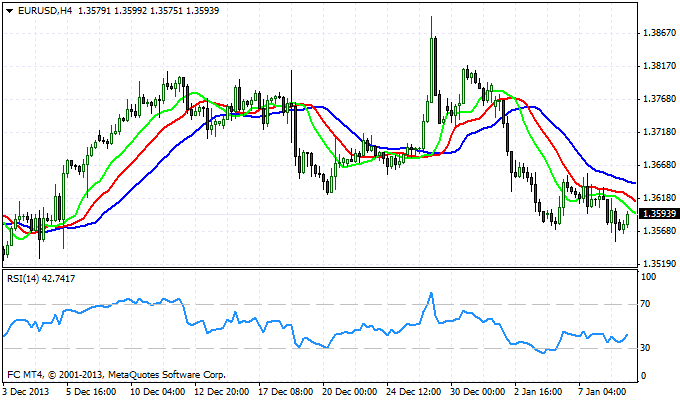Click the triangle arrow beside EURUSD,H4

point(10,11)
